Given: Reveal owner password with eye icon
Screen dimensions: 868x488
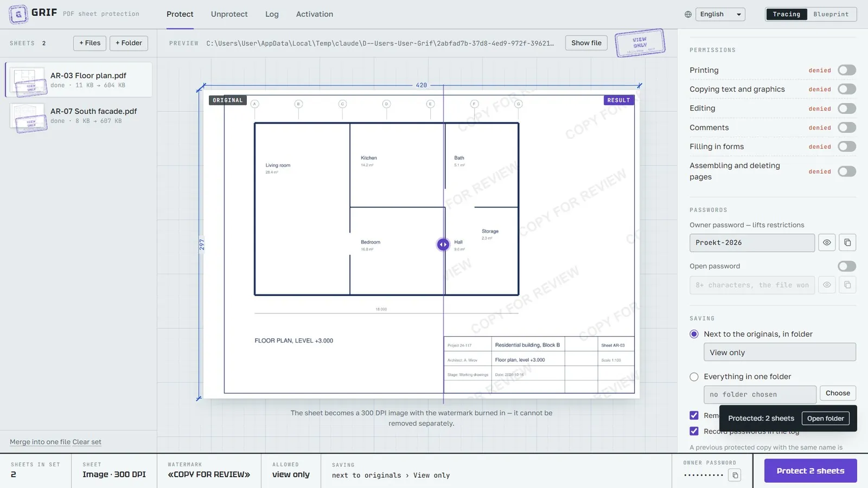Looking at the screenshot, I should pyautogui.click(x=827, y=242).
